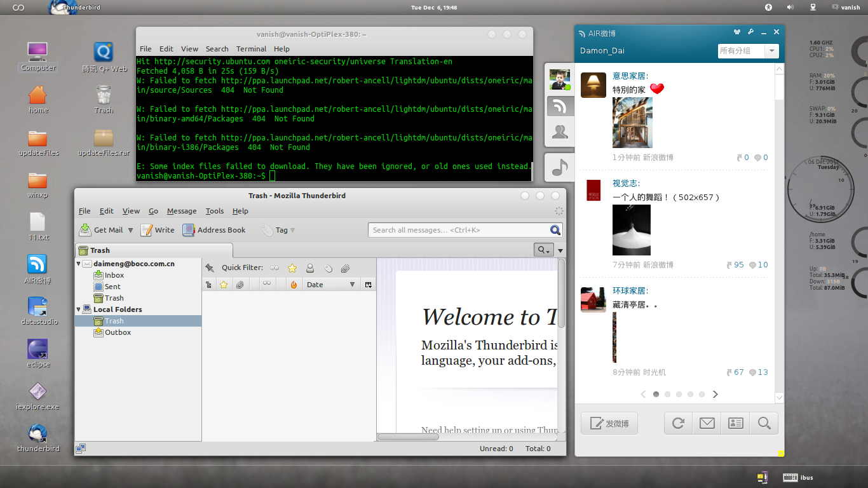Open the Thunderbird Address Book
The width and height of the screenshot is (868, 488).
point(214,230)
